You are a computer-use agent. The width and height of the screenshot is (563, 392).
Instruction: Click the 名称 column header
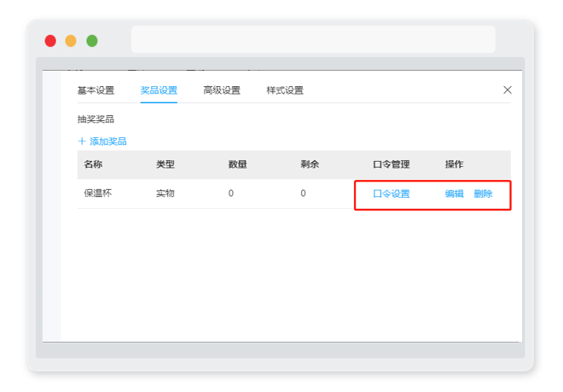pos(93,164)
